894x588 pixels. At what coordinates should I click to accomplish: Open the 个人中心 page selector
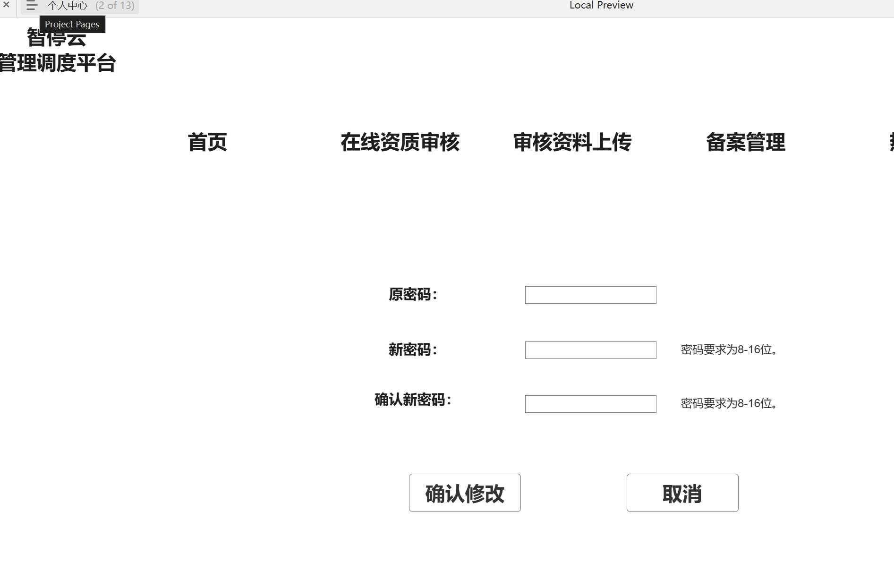pos(68,6)
